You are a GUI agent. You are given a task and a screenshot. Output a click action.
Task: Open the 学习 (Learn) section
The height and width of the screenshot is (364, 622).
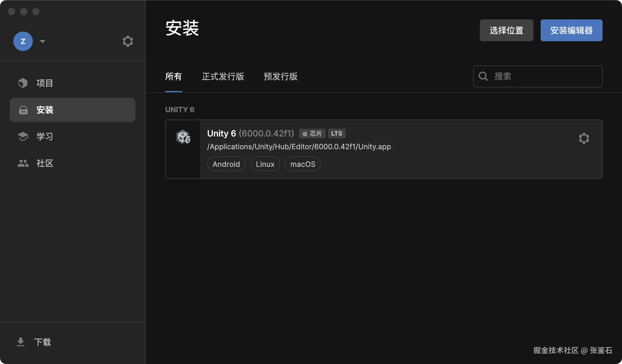pos(44,136)
